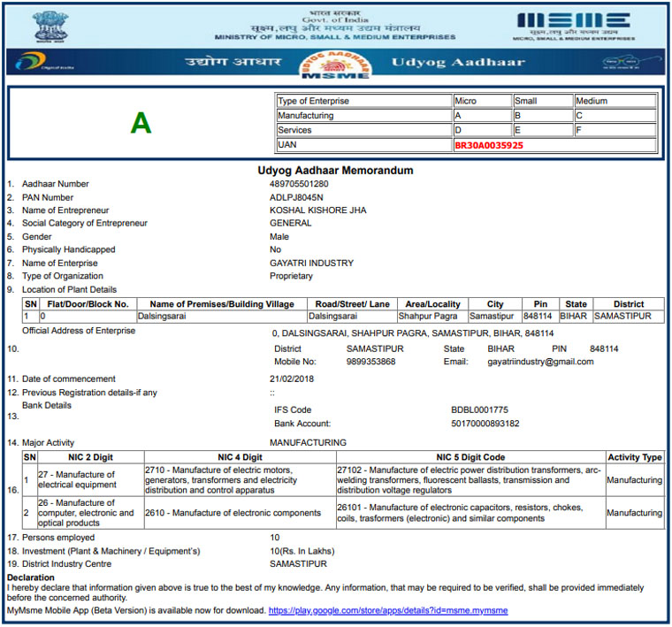Click the enterprise name GAYATRI INDUSTRY
The height and width of the screenshot is (627, 672).
click(311, 263)
